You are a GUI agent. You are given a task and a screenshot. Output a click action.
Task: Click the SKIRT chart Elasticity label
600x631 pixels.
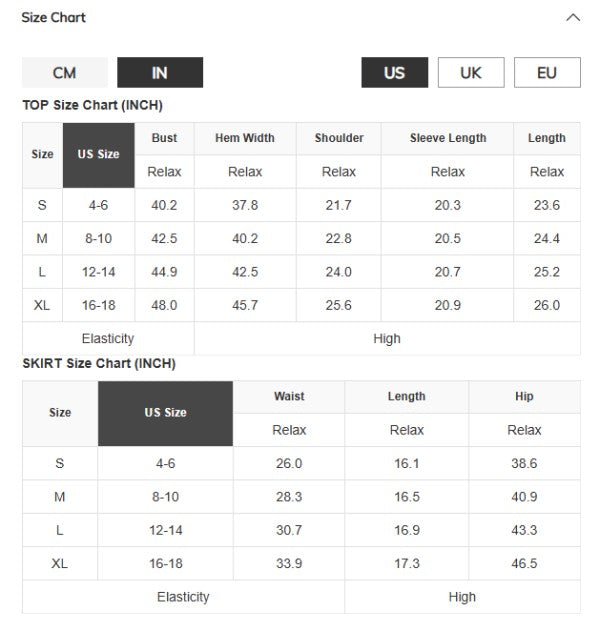pyautogui.click(x=183, y=597)
